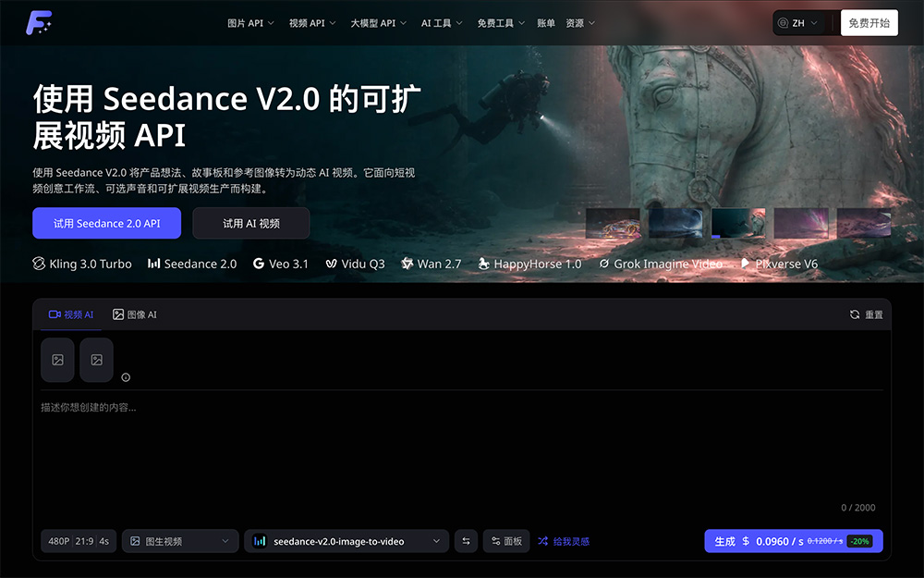Click the 免费开始 button

pyautogui.click(x=869, y=23)
